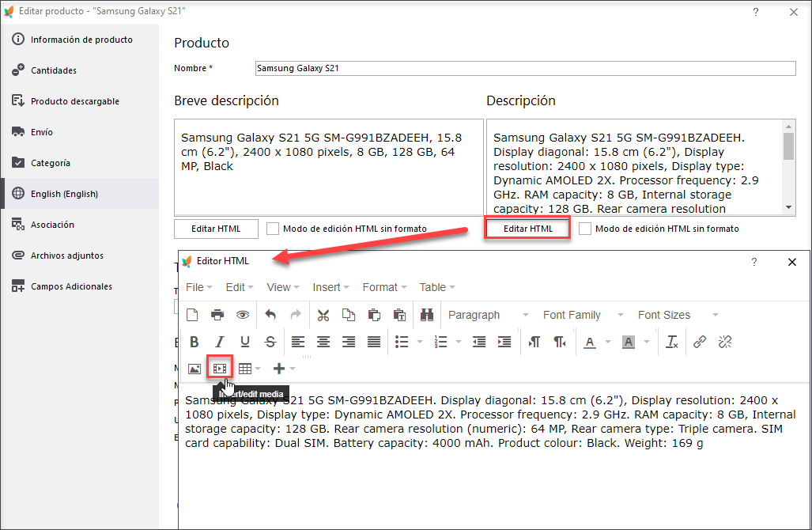Create a new document in HTML editor
Viewport: 812px width, 530px height.
tap(192, 315)
